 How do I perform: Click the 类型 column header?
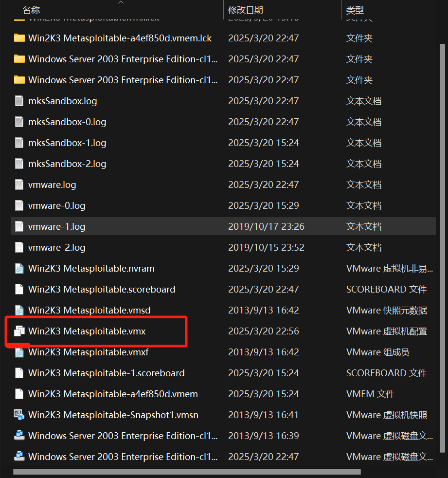355,10
